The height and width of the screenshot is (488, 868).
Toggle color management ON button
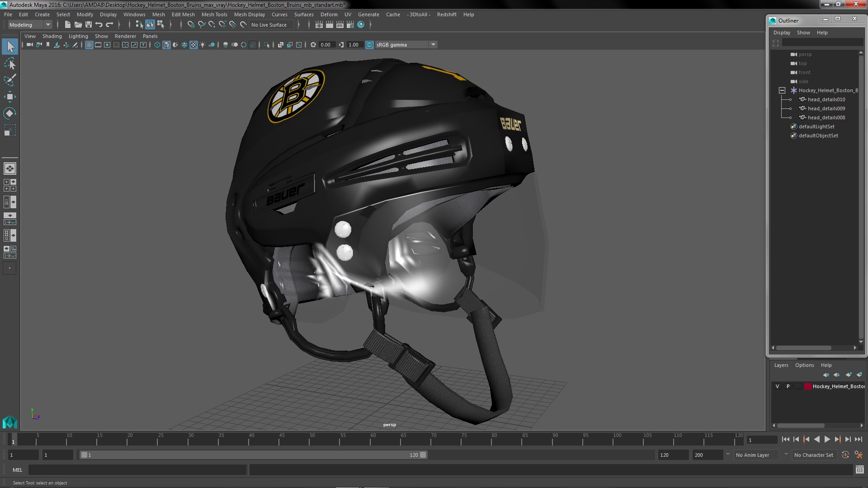tap(369, 45)
